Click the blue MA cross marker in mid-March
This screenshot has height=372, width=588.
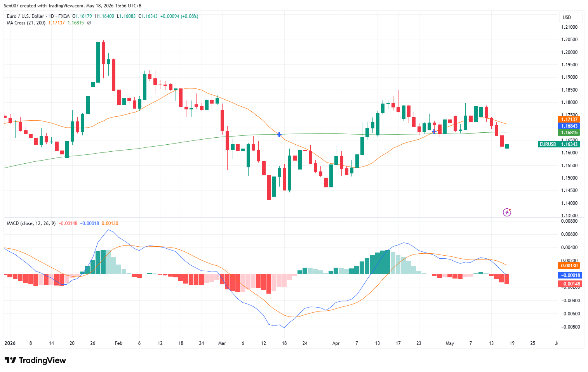[x=279, y=134]
